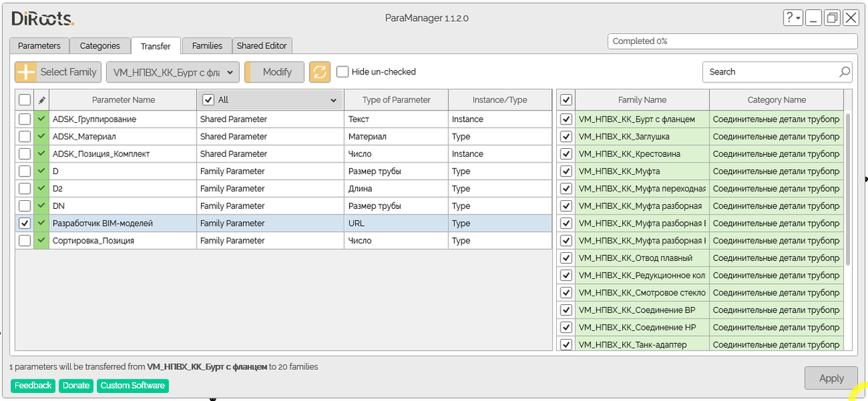Image resolution: width=868 pixels, height=401 pixels.
Task: Click green check status for ADSK_Группирование
Action: [41, 119]
